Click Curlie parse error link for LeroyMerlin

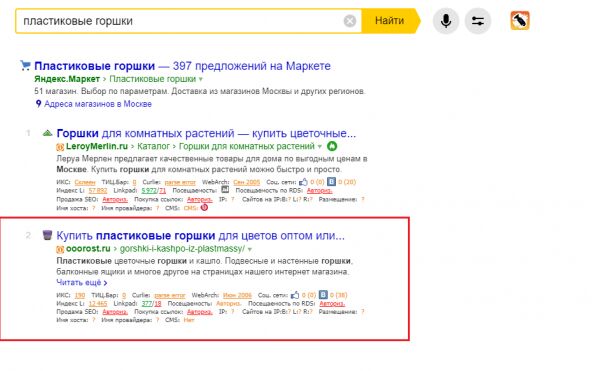coord(180,182)
